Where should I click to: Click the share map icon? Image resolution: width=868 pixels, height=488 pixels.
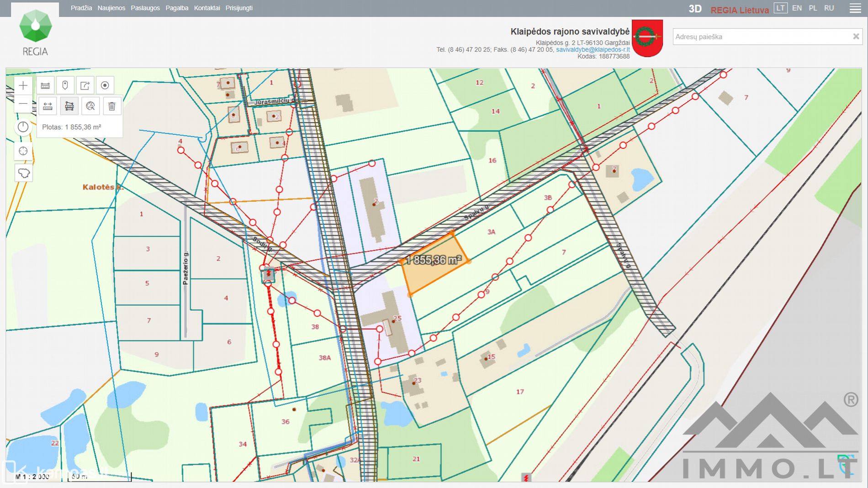click(x=85, y=85)
